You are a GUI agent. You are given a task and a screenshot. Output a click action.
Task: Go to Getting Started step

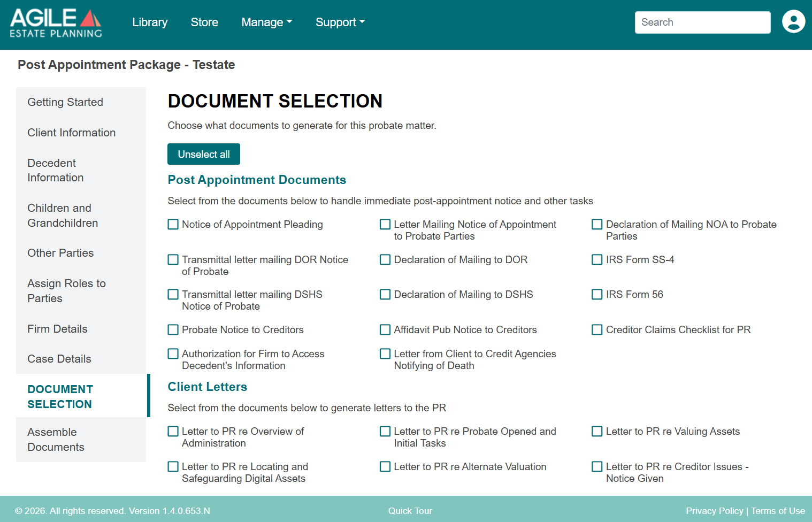(81, 102)
